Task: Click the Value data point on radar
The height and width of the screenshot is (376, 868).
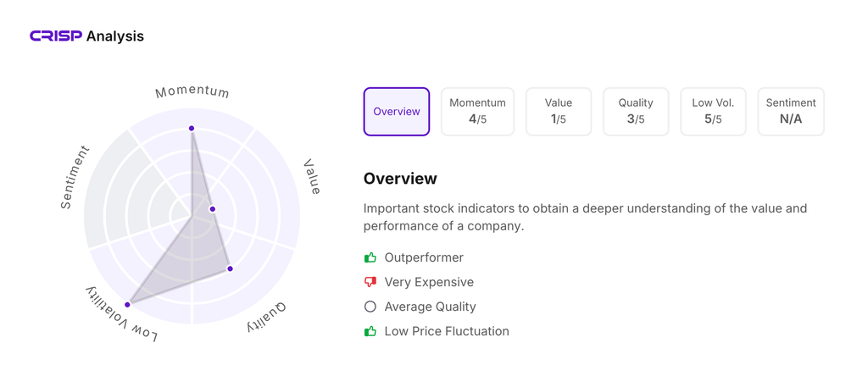Action: click(x=213, y=209)
